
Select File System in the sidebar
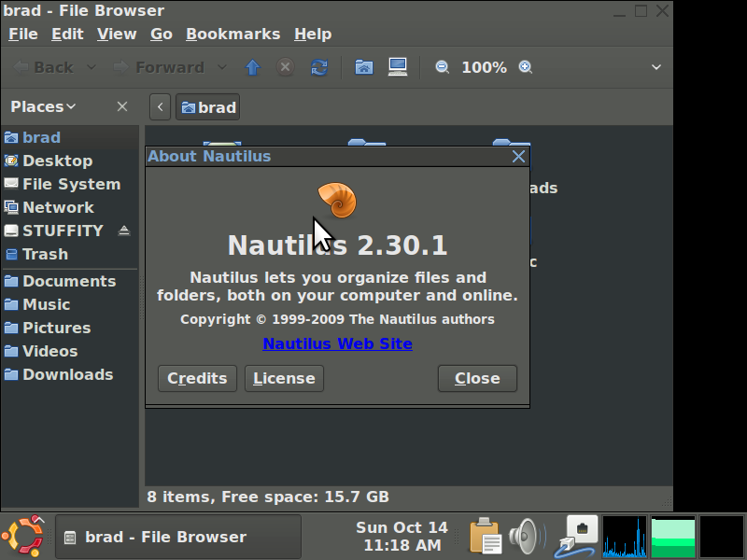(69, 184)
